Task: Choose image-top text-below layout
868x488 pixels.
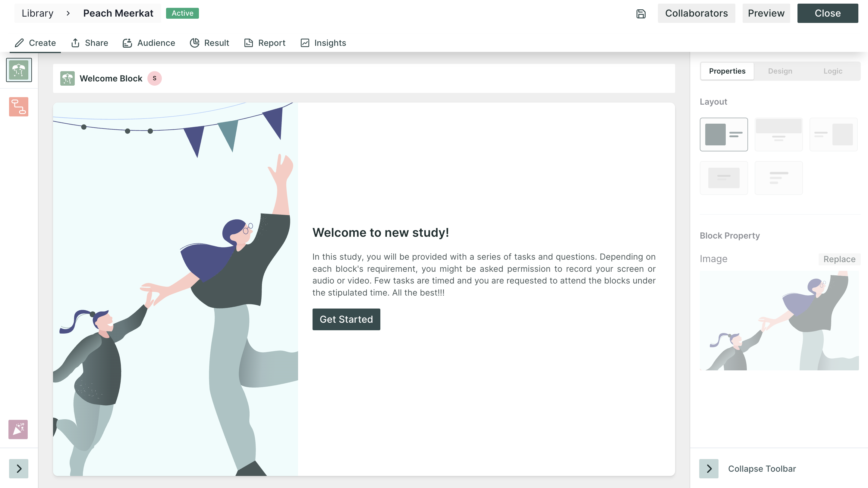Action: (778, 134)
